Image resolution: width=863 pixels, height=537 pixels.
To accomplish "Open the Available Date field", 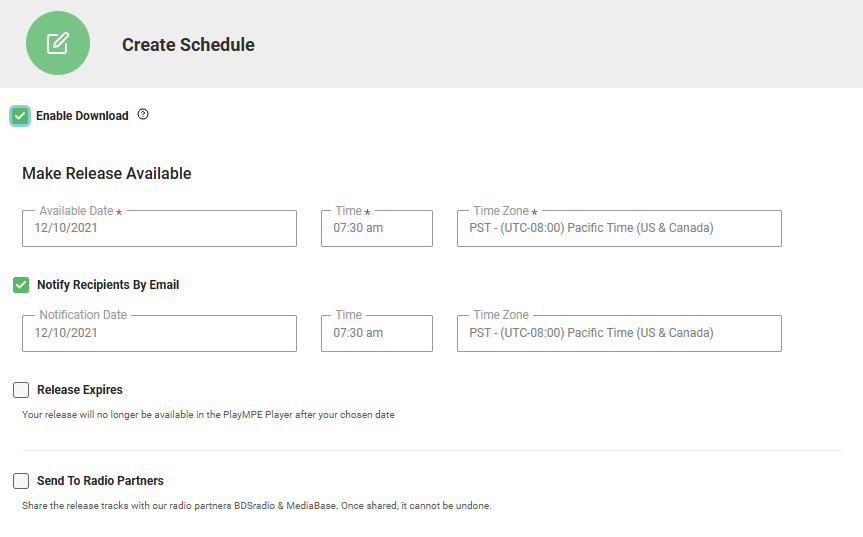I will [160, 228].
